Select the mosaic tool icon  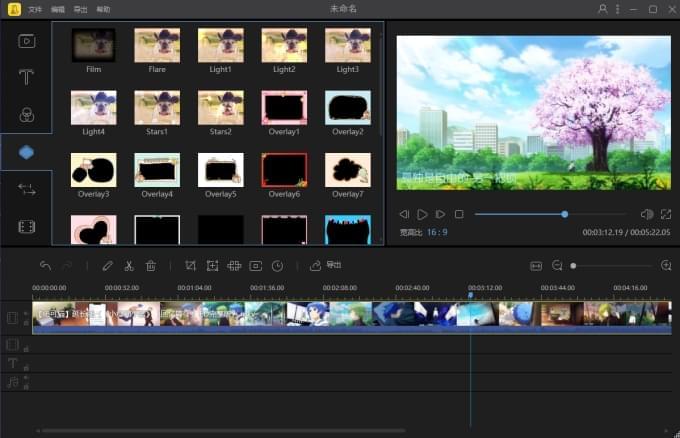234,265
